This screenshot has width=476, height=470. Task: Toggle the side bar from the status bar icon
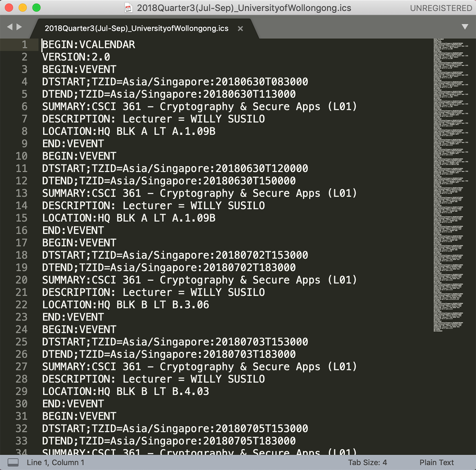(13, 463)
